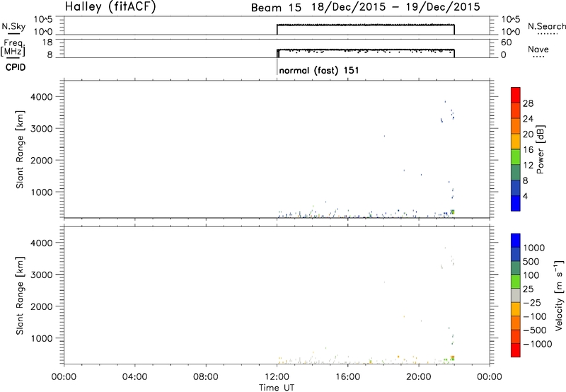
Task: Click Slant Range [km] label of Velocity panel
Action: tap(20, 296)
